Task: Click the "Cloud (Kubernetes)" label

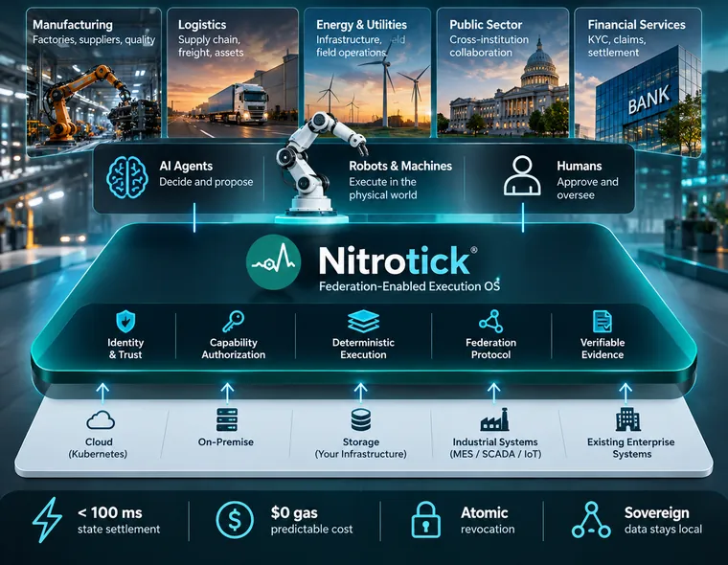Action: tap(98, 448)
